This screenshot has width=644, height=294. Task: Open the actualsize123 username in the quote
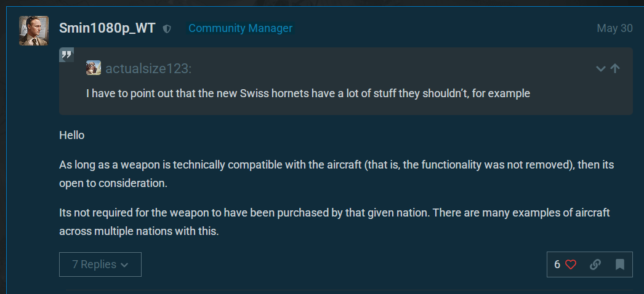pyautogui.click(x=148, y=68)
